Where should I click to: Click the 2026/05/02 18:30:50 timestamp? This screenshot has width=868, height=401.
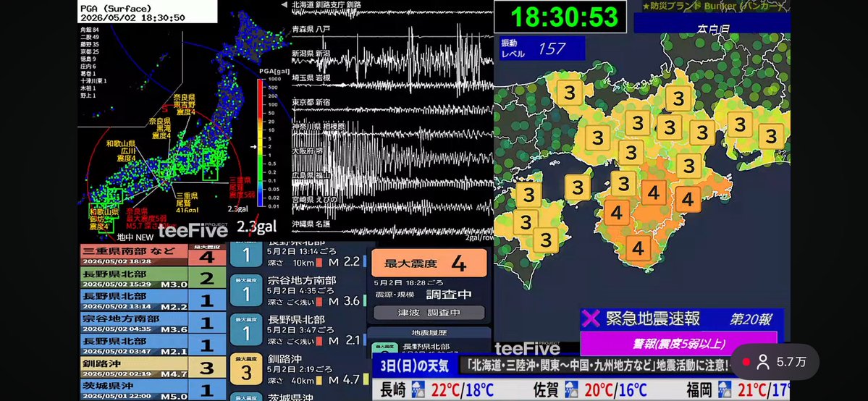pos(133,17)
